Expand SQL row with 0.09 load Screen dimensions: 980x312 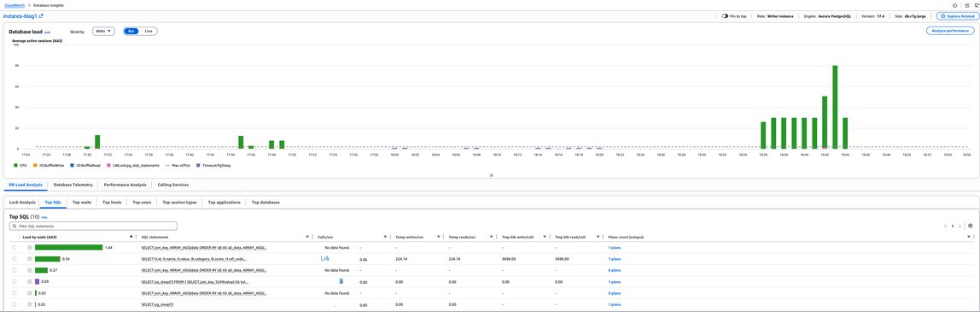(29, 282)
